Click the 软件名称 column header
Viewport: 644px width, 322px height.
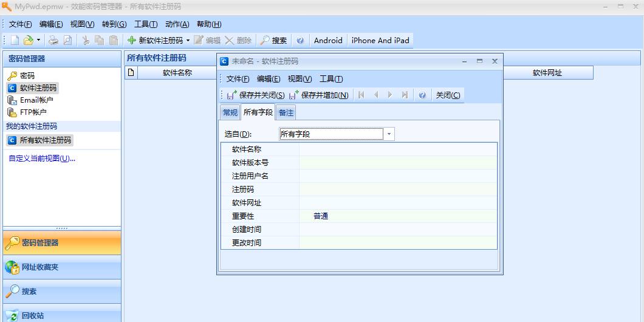177,73
